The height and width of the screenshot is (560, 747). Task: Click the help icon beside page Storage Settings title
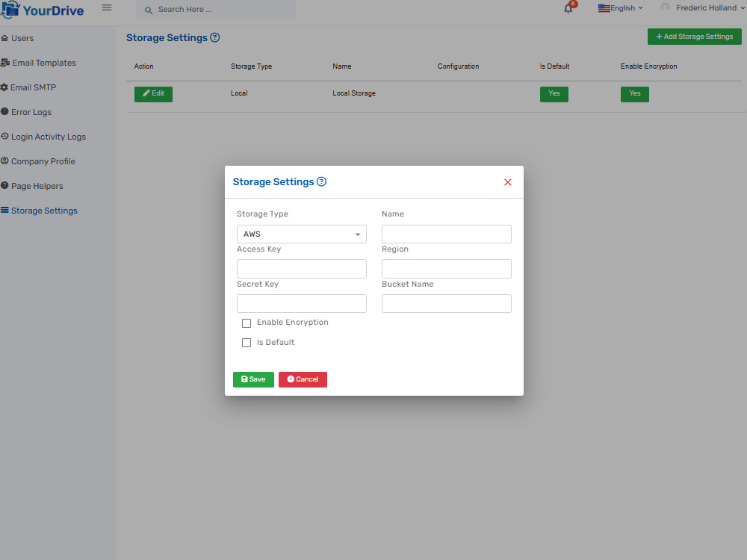(x=215, y=37)
